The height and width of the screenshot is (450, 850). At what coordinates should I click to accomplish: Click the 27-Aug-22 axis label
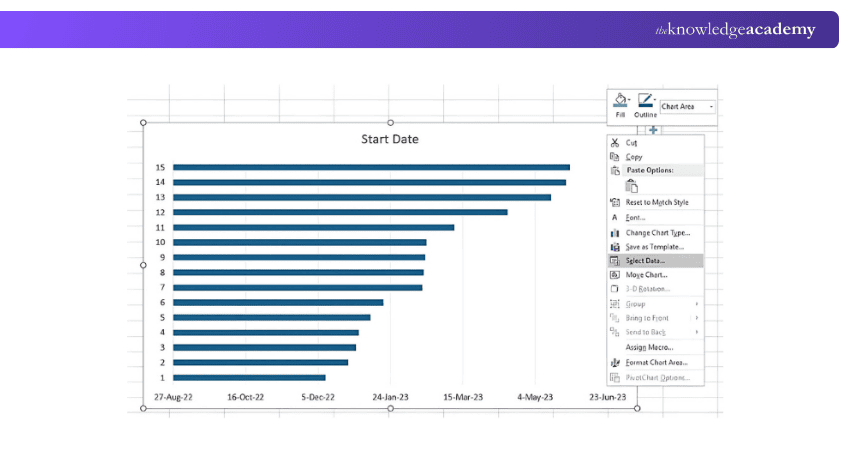pos(173,397)
